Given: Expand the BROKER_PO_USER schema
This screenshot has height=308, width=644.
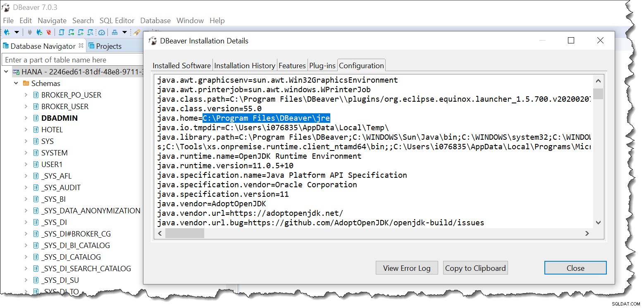Looking at the screenshot, I should (x=26, y=95).
